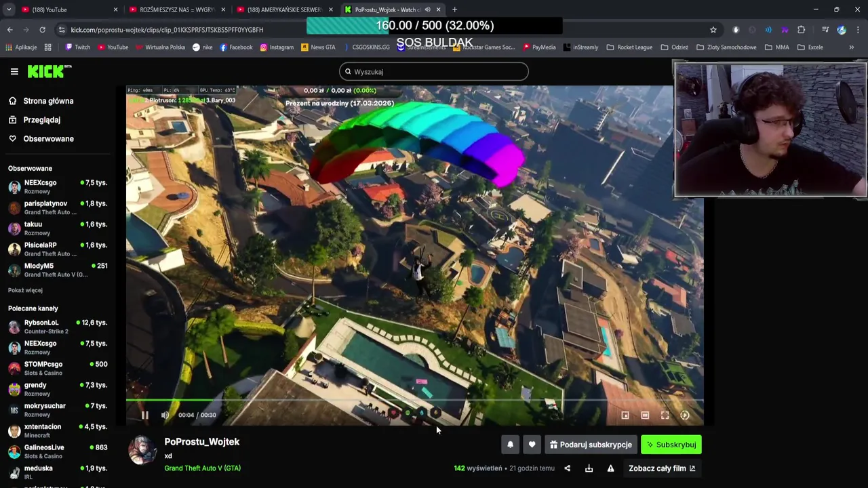The width and height of the screenshot is (868, 488).
Task: Open Wirtualna Polska bookmark
Action: 160,47
